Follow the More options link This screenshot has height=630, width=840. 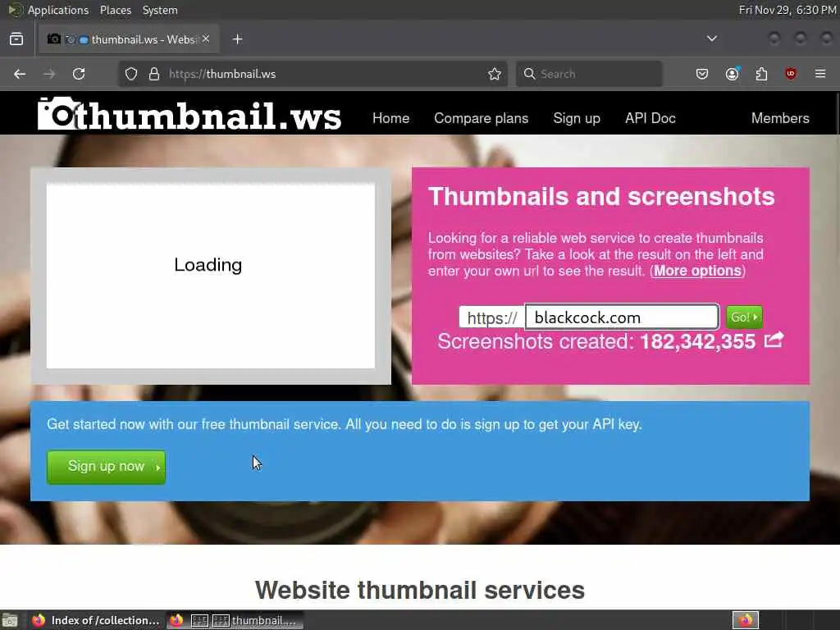point(697,271)
